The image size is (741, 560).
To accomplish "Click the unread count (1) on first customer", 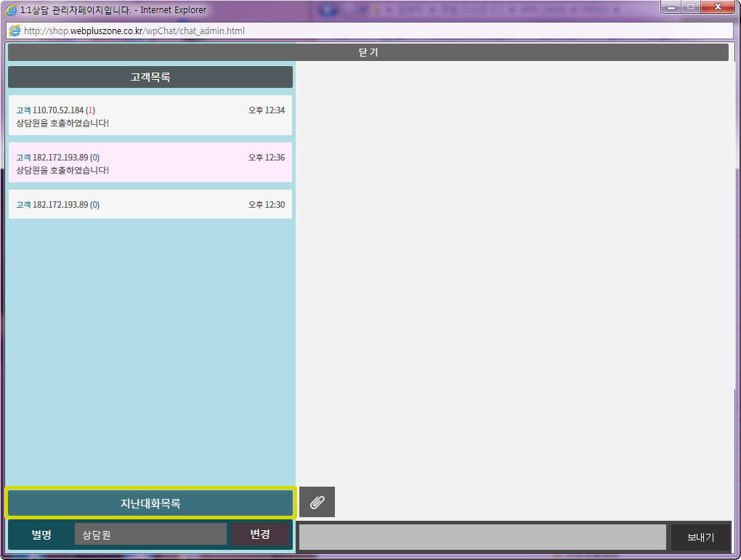I will coord(90,110).
